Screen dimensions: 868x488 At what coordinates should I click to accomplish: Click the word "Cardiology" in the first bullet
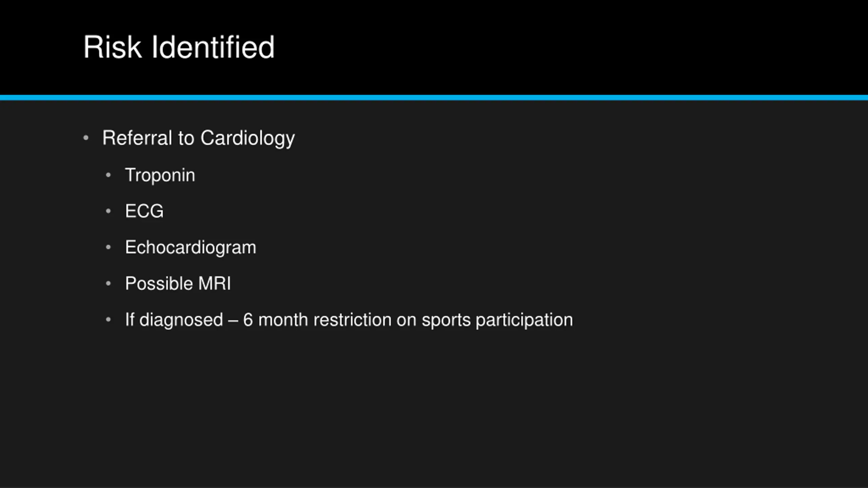tap(248, 139)
